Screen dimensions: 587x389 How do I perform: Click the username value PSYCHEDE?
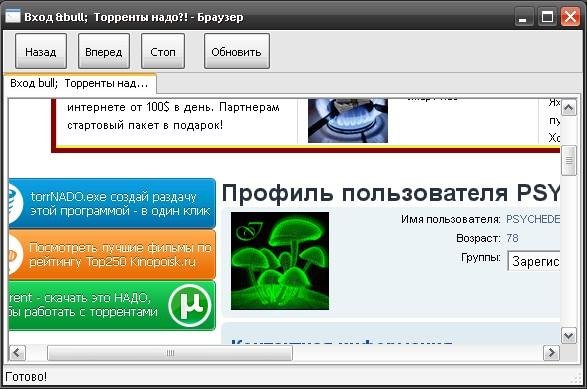[533, 219]
